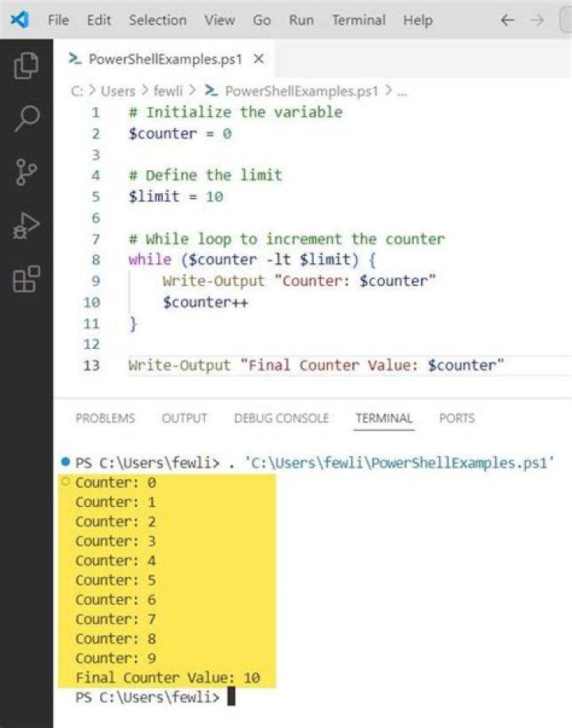This screenshot has height=728, width=572.
Task: Click 'Counter: 5' terminal output line
Action: point(116,580)
